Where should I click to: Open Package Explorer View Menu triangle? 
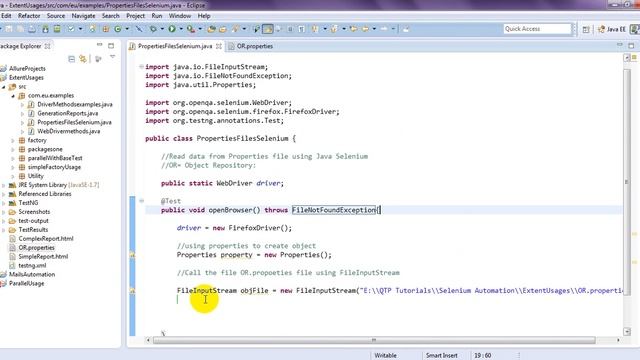click(113, 58)
